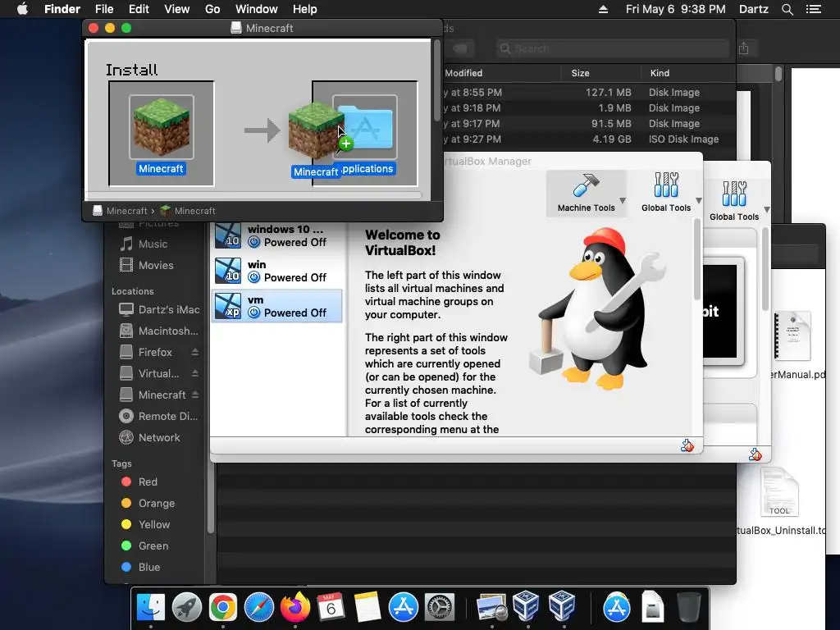840x630 pixels.
Task: Open the View menu
Action: point(177,9)
